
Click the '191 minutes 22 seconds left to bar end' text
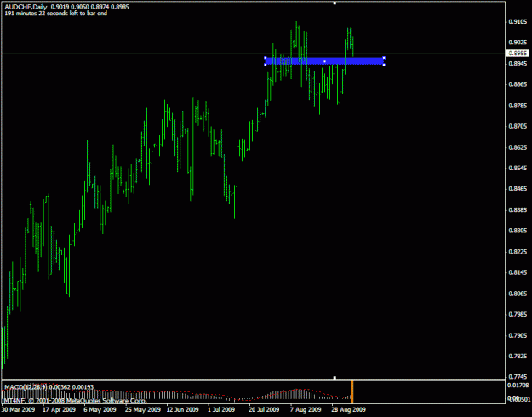point(56,14)
